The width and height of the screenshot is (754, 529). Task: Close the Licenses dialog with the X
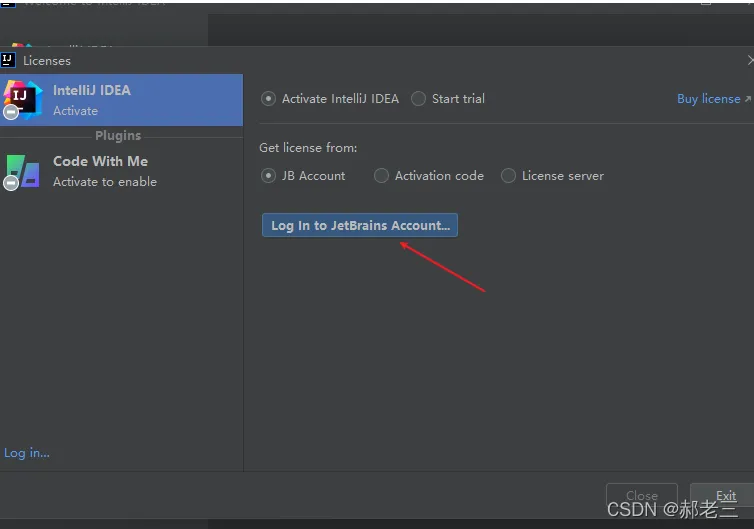[x=750, y=60]
